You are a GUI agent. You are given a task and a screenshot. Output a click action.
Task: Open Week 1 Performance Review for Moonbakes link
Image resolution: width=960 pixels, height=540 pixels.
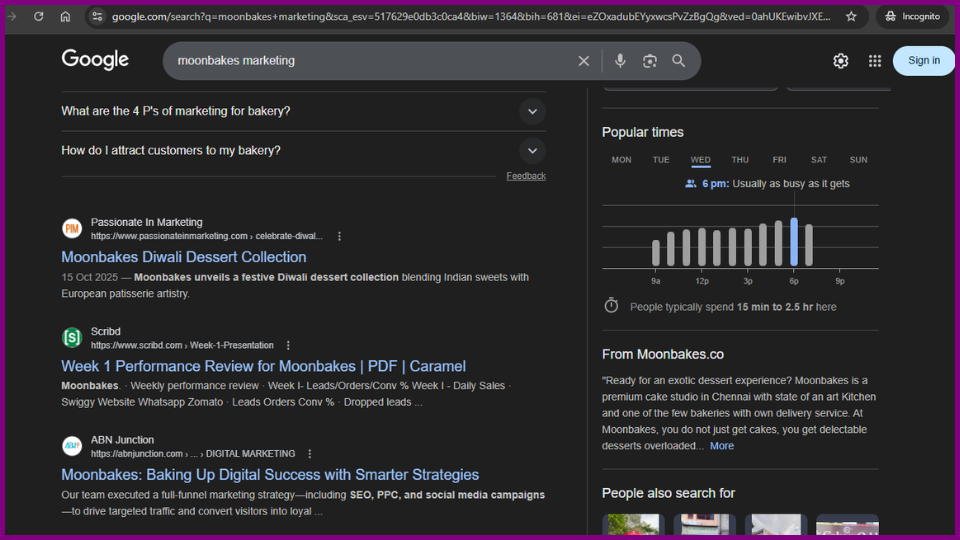pyautogui.click(x=263, y=366)
